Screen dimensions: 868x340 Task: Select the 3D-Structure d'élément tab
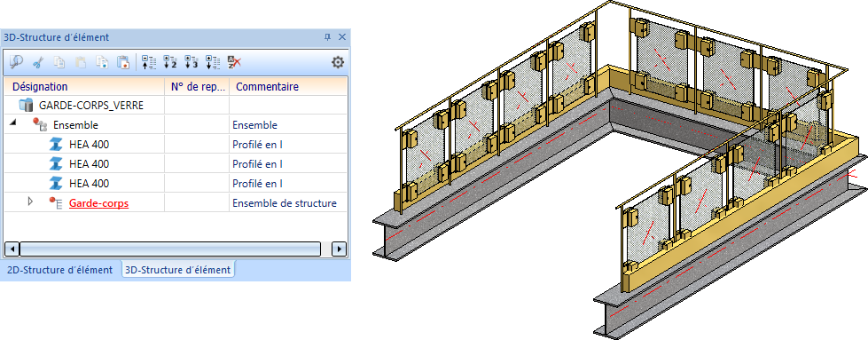click(x=177, y=270)
